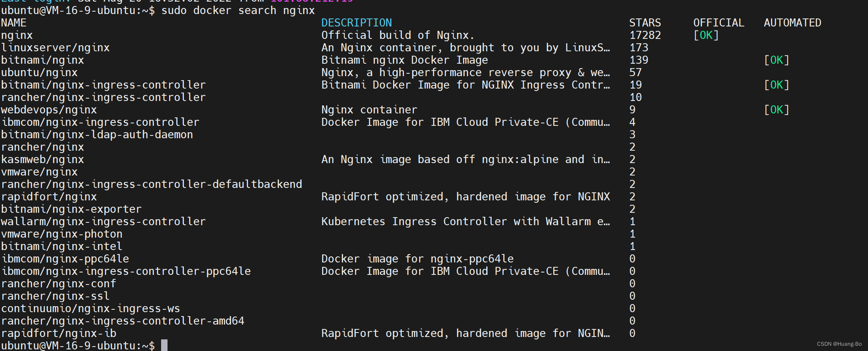Select the 'ubuntu/nginx' image name

[x=39, y=73]
